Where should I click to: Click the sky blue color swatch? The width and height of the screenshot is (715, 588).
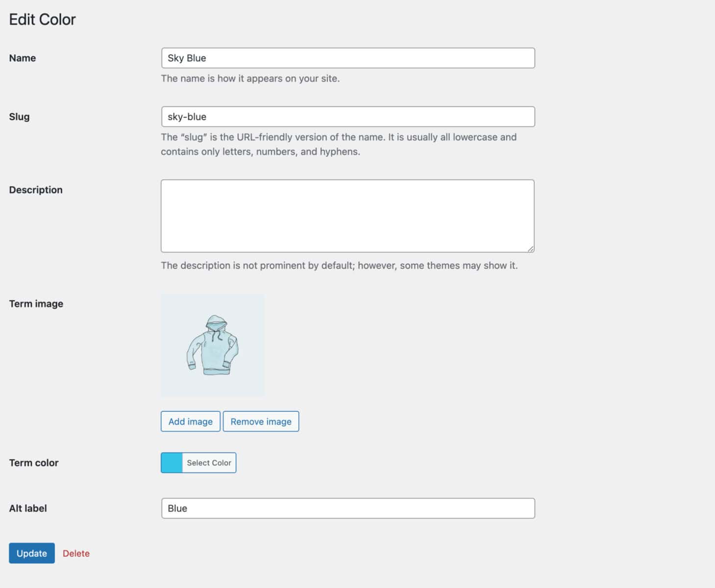[x=172, y=463]
